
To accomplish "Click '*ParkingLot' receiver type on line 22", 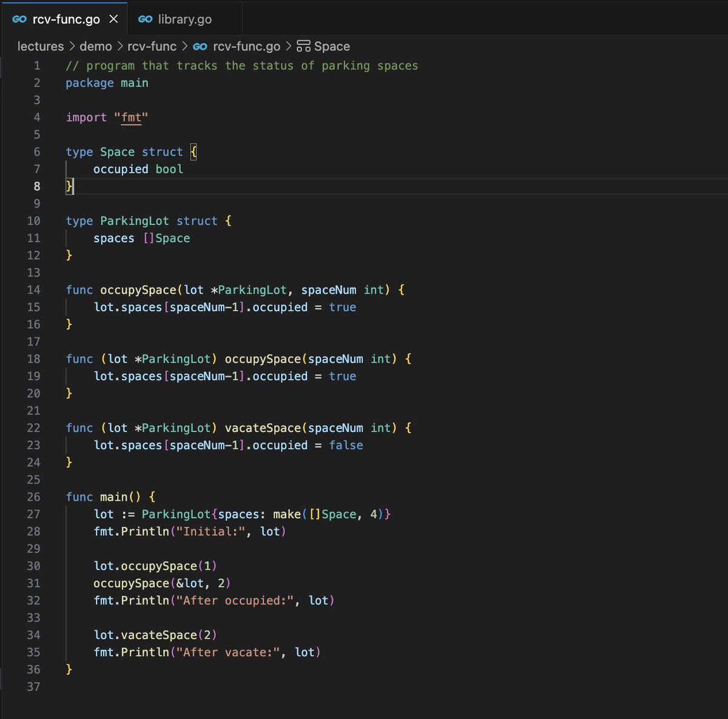I will [x=172, y=428].
